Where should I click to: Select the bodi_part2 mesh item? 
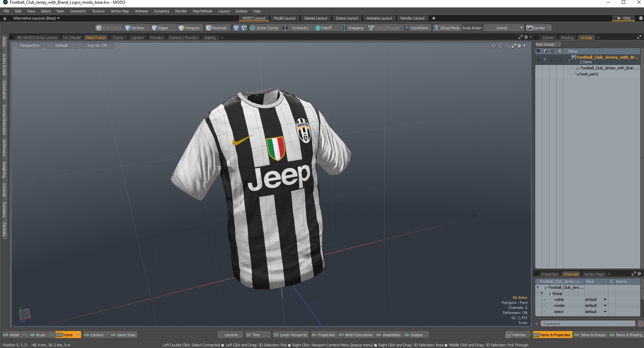coord(589,74)
